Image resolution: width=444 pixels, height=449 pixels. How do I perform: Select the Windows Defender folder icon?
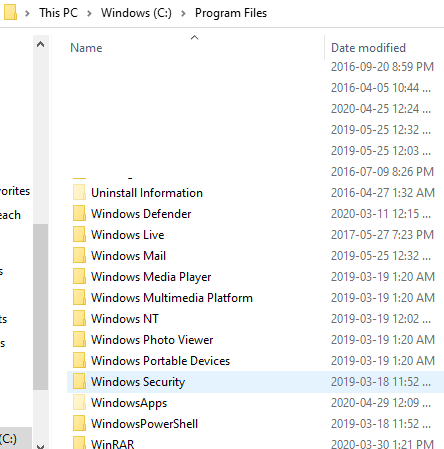coord(79,213)
